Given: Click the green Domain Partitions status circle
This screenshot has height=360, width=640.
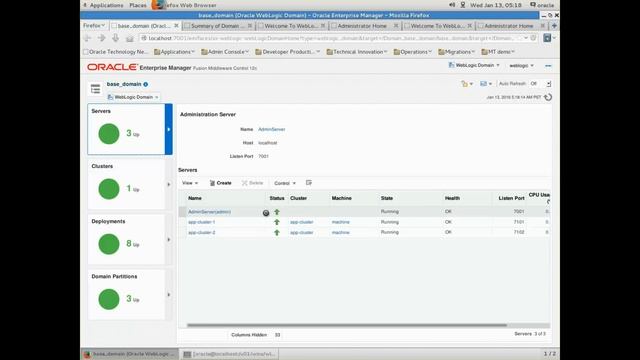Looking at the screenshot, I should click(x=109, y=299).
